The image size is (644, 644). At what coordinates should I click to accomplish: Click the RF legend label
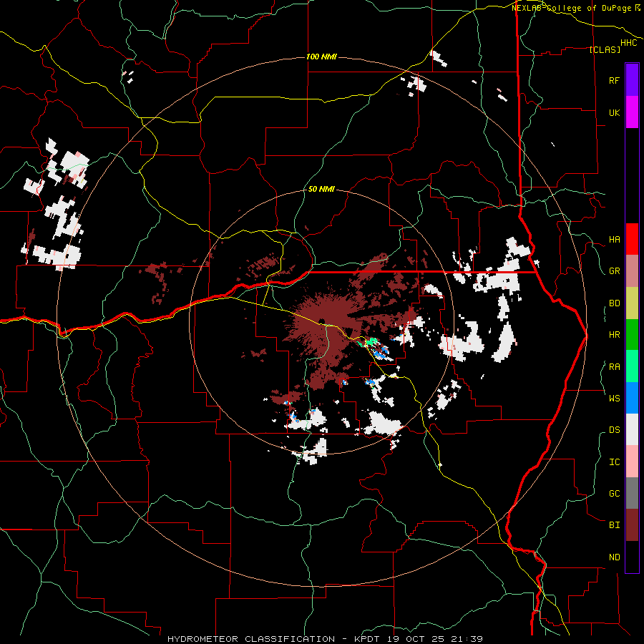[614, 80]
